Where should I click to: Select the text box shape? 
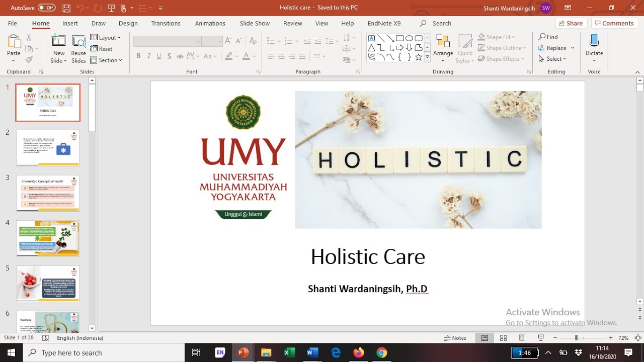click(371, 38)
